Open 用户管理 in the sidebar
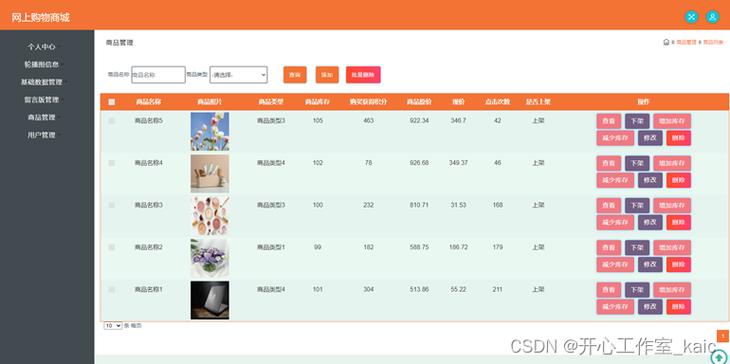Image resolution: width=730 pixels, height=364 pixels. pyautogui.click(x=41, y=135)
